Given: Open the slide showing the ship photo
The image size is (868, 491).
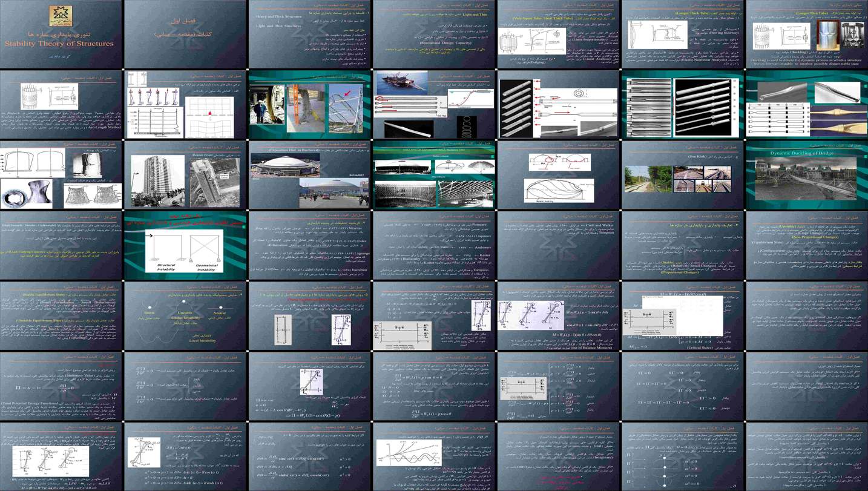Looking at the screenshot, I should [433, 105].
